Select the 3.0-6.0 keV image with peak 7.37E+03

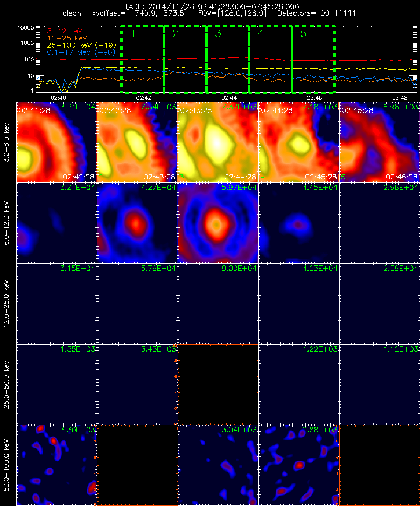tap(218, 142)
